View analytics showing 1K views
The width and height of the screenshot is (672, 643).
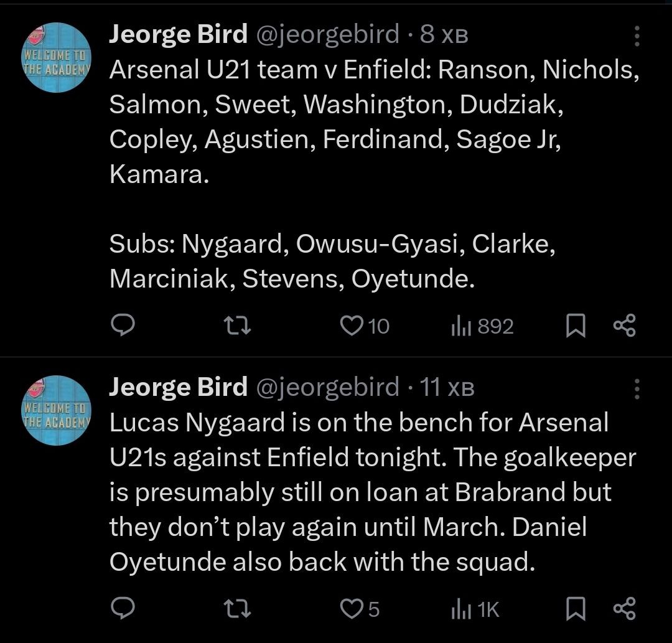click(459, 609)
